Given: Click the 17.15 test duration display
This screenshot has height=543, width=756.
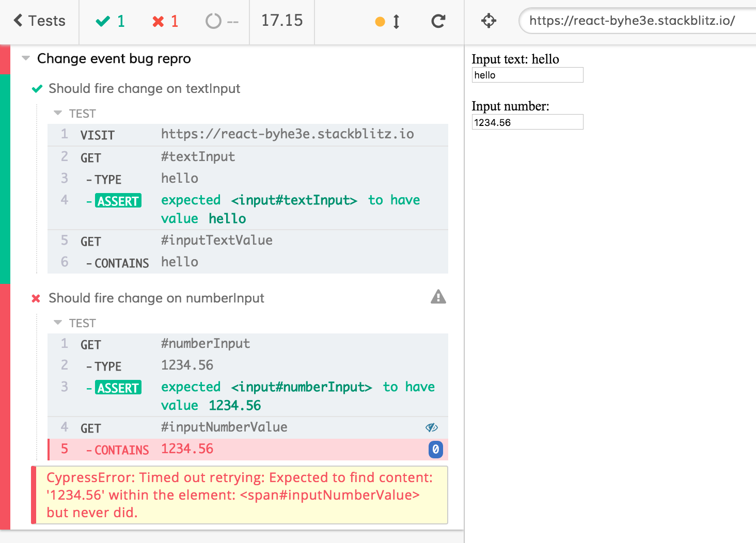Looking at the screenshot, I should click(282, 21).
